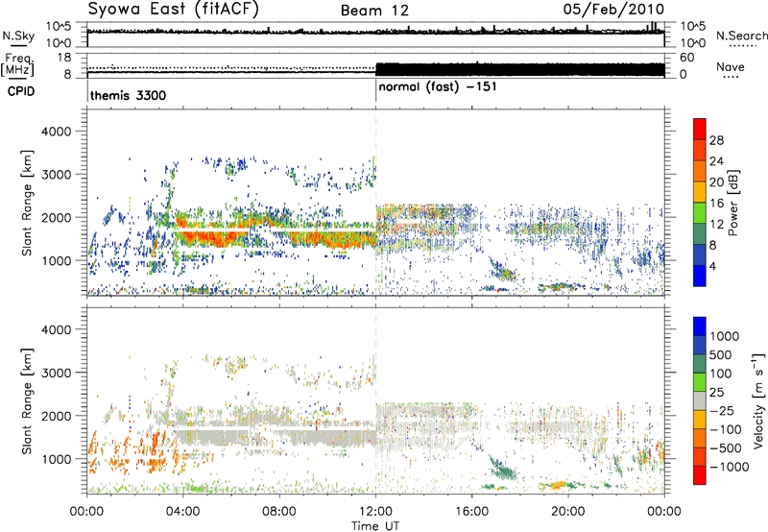The width and height of the screenshot is (768, 532).
Task: Click the 'Syowa East (fitACF)' title text
Action: 173,10
